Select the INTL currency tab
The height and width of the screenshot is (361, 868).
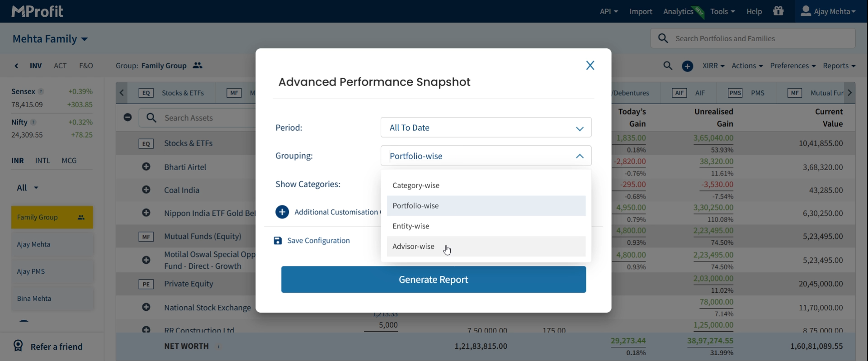[x=42, y=161]
